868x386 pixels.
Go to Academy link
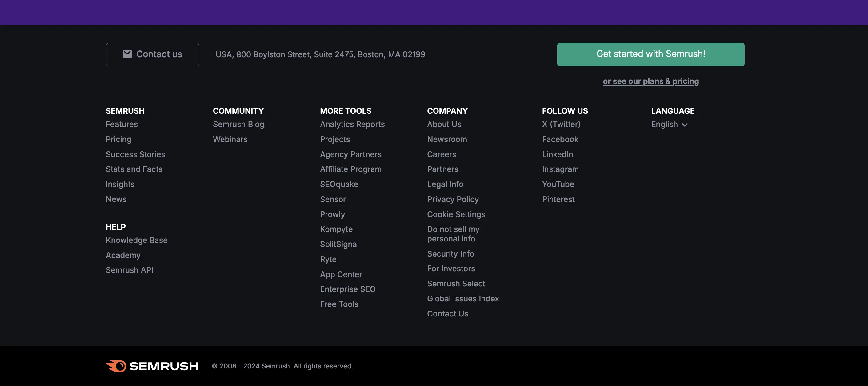[123, 255]
